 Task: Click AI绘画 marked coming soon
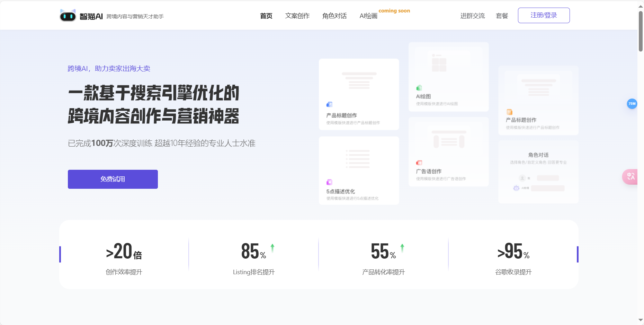(368, 16)
